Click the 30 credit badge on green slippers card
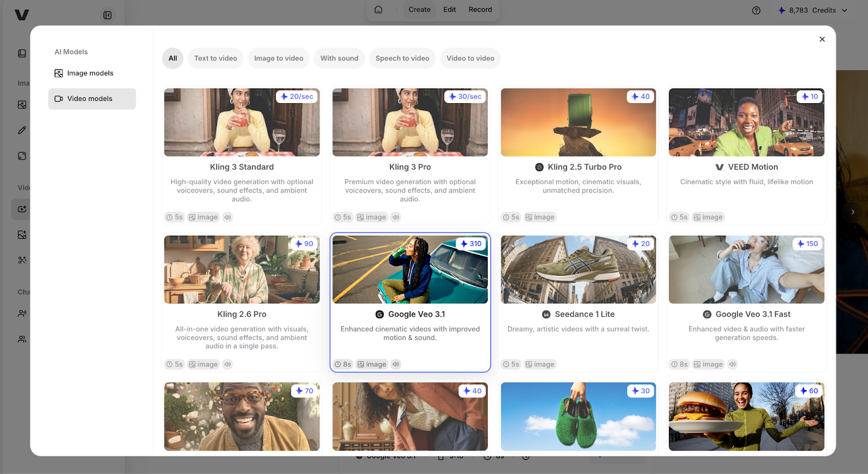This screenshot has height=474, width=868. tap(640, 391)
